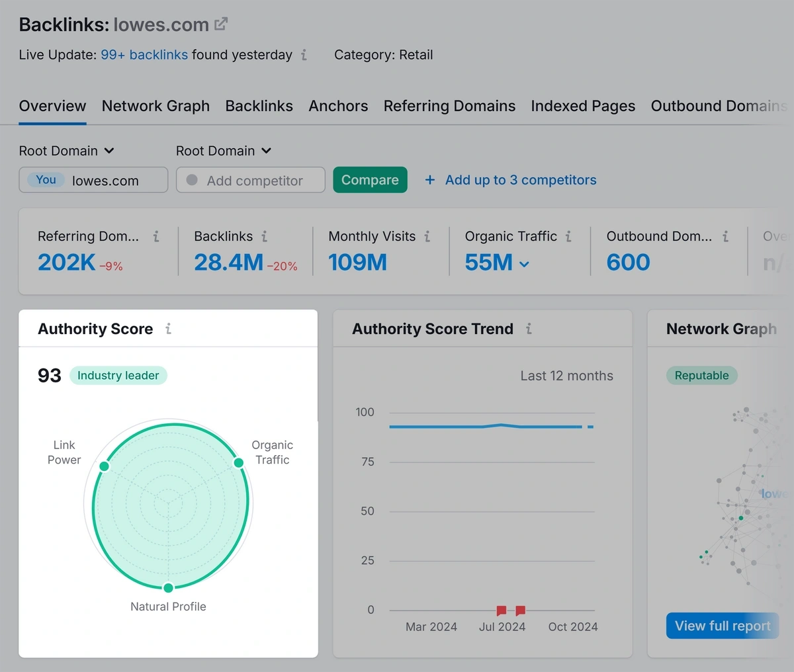Click the 28.4M backlinks value
Screen dimensions: 794x672
[x=229, y=263]
